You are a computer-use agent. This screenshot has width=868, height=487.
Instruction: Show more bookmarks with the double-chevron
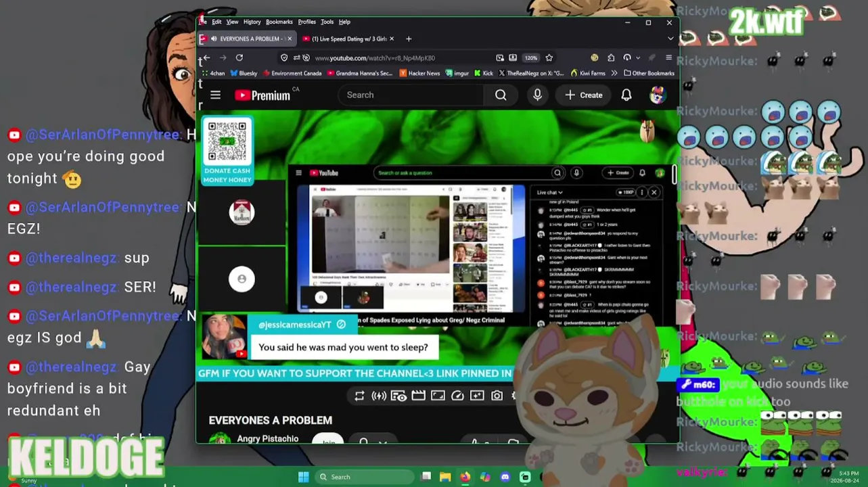(x=614, y=73)
